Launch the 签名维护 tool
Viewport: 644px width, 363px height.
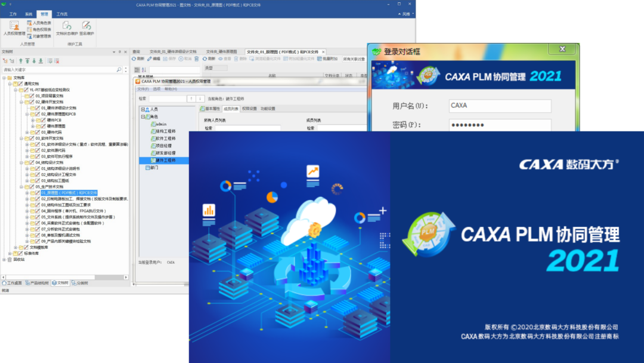click(86, 29)
